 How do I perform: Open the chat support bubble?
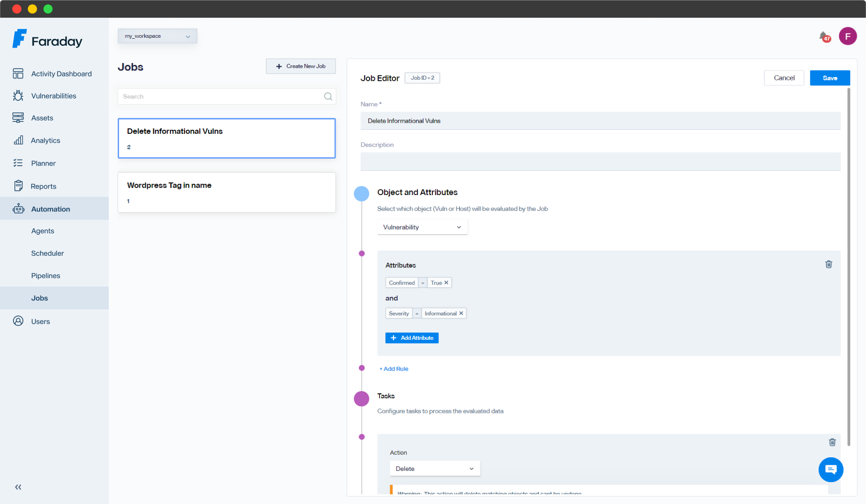click(x=831, y=469)
